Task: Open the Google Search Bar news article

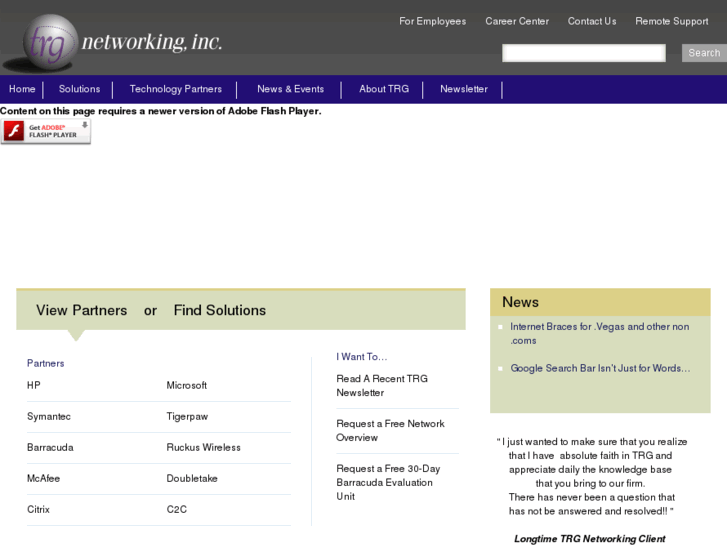Action: (x=600, y=368)
